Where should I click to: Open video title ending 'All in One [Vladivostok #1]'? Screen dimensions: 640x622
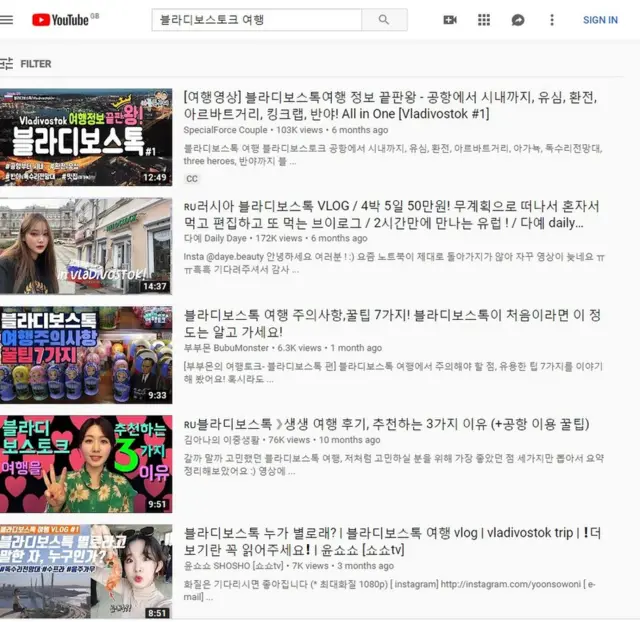tap(390, 105)
